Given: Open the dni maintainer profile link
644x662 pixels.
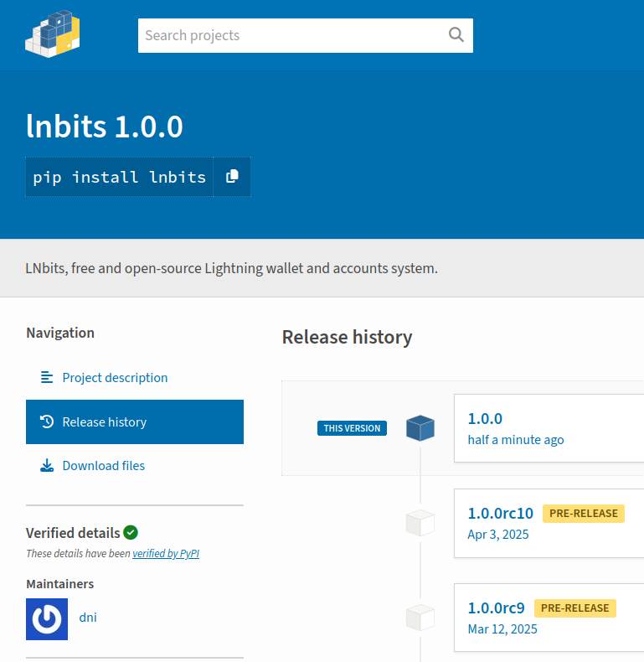Looking at the screenshot, I should (88, 618).
